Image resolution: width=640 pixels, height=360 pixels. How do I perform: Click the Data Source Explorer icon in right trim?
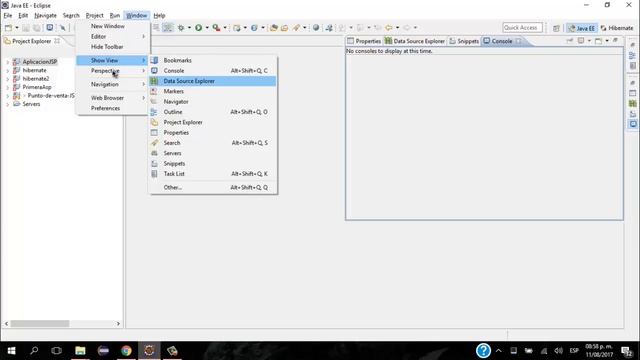[632, 104]
